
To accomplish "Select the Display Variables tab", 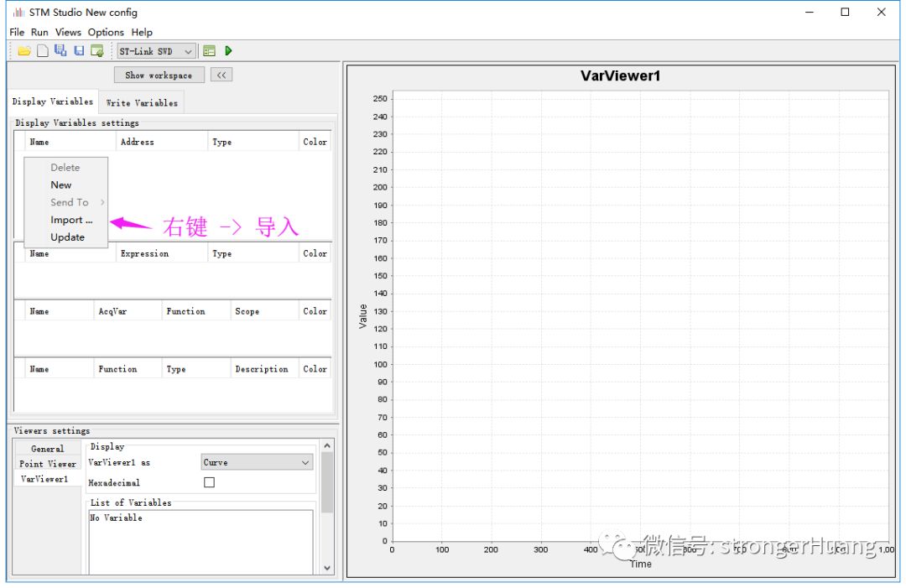I will click(53, 101).
